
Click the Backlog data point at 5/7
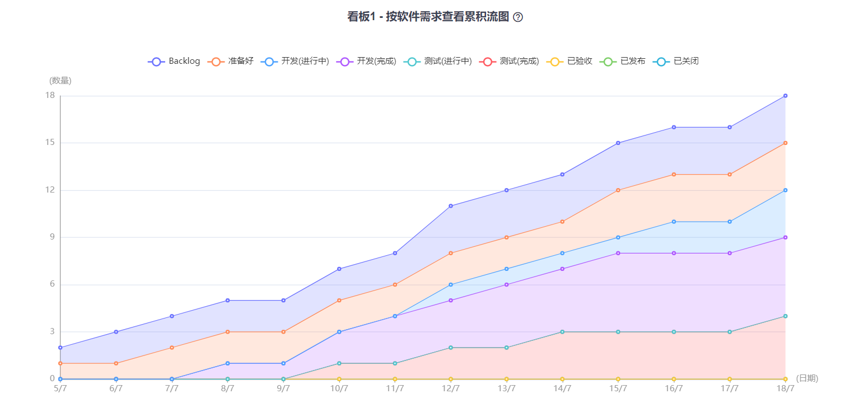pyautogui.click(x=60, y=348)
